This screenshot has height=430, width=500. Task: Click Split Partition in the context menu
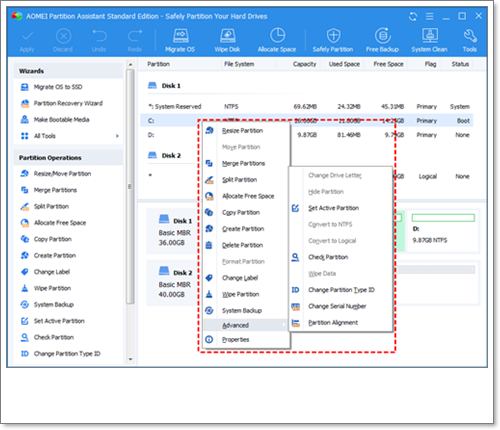(246, 180)
